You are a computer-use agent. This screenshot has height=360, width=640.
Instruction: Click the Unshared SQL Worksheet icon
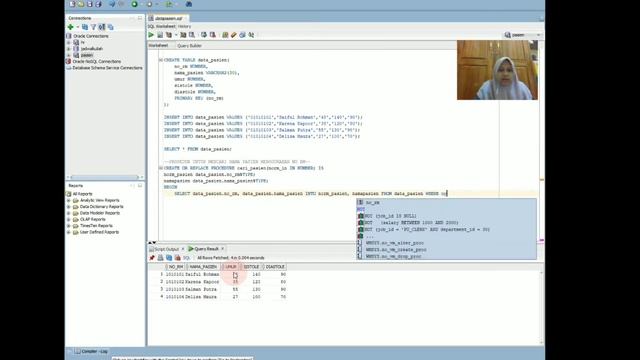(225, 35)
